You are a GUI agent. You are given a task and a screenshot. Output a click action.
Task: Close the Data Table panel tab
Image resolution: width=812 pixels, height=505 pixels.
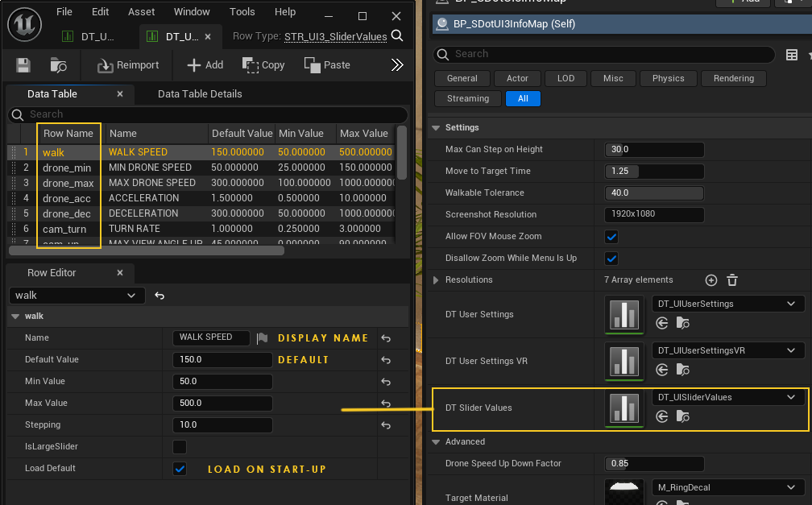click(119, 93)
